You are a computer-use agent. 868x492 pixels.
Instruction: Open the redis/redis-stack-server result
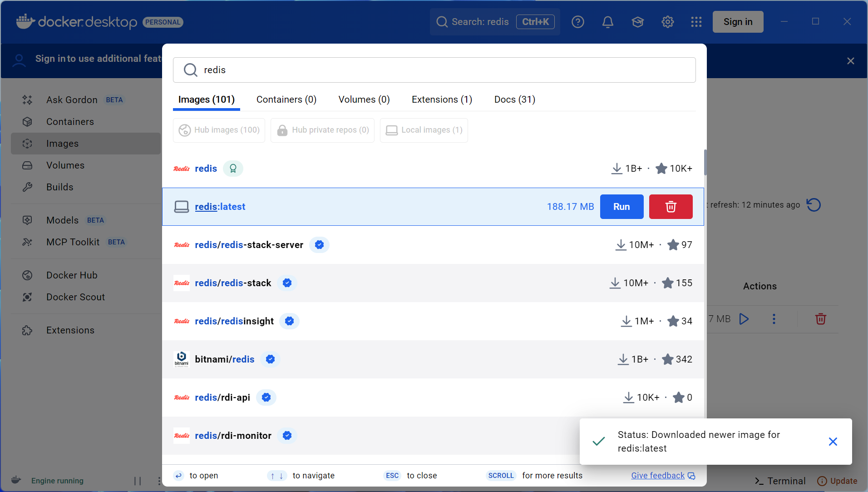(433, 245)
